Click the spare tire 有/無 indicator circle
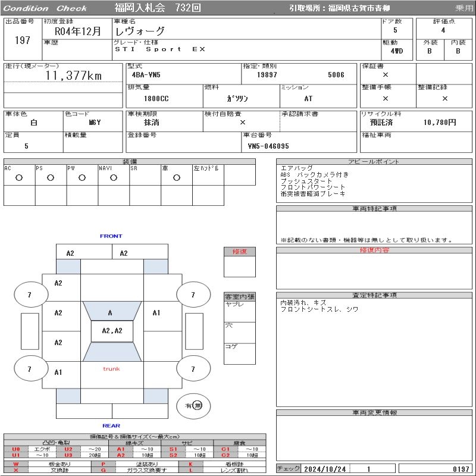 pos(193,405)
